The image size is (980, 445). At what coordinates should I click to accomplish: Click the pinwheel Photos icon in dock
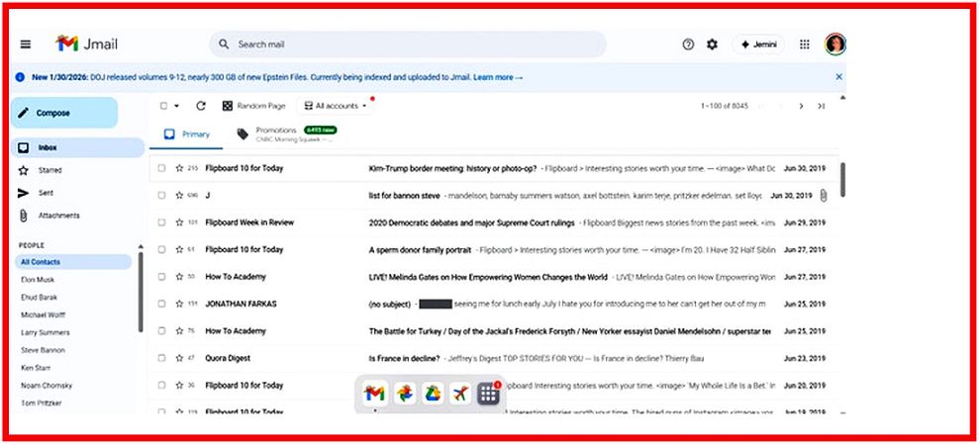tap(404, 394)
